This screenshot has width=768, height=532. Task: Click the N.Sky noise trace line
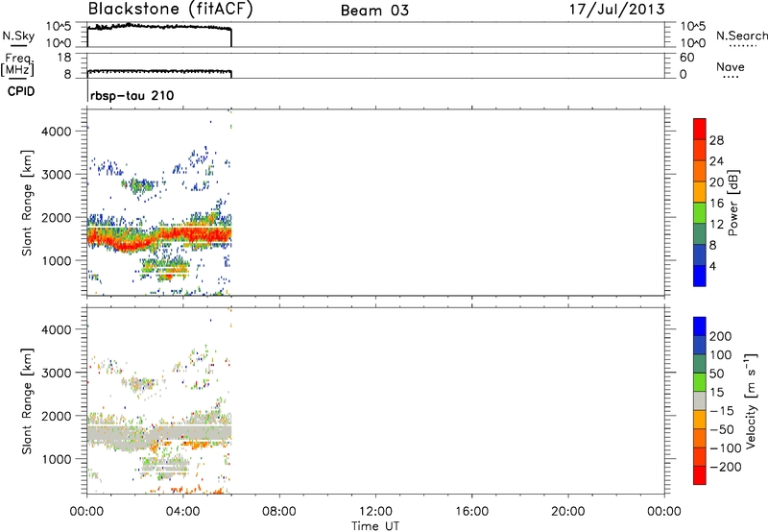(x=159, y=27)
